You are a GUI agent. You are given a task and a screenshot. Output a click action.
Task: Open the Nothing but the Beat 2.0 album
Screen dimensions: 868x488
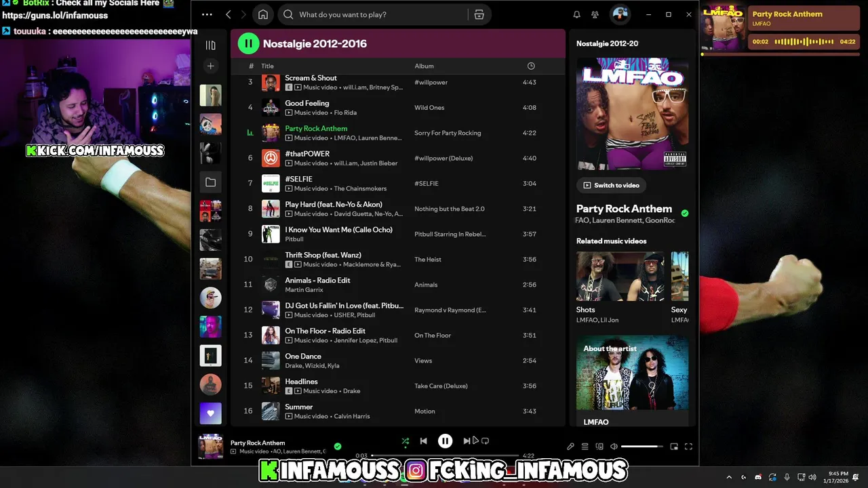point(450,209)
